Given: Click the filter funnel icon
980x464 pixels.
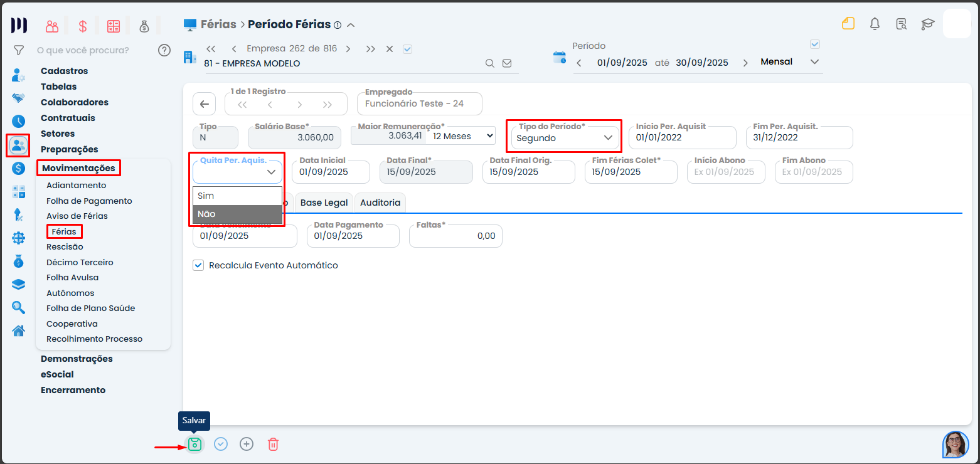Looking at the screenshot, I should tap(19, 50).
